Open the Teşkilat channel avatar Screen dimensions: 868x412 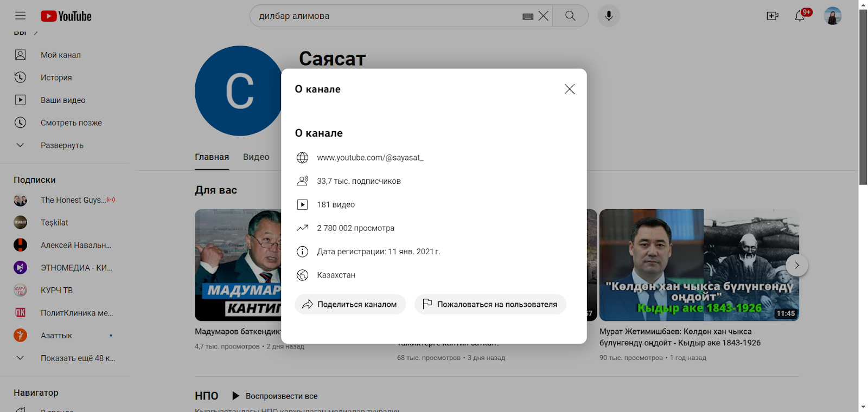coord(20,222)
